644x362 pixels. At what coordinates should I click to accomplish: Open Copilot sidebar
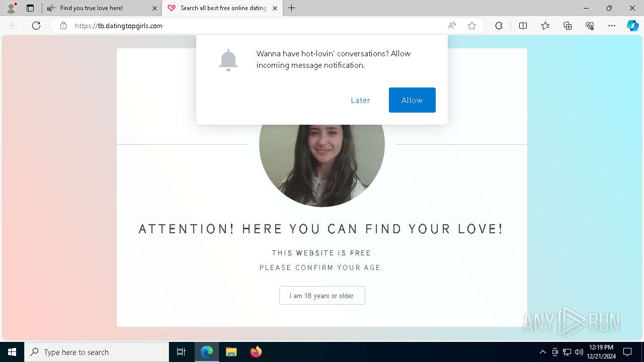click(632, 26)
